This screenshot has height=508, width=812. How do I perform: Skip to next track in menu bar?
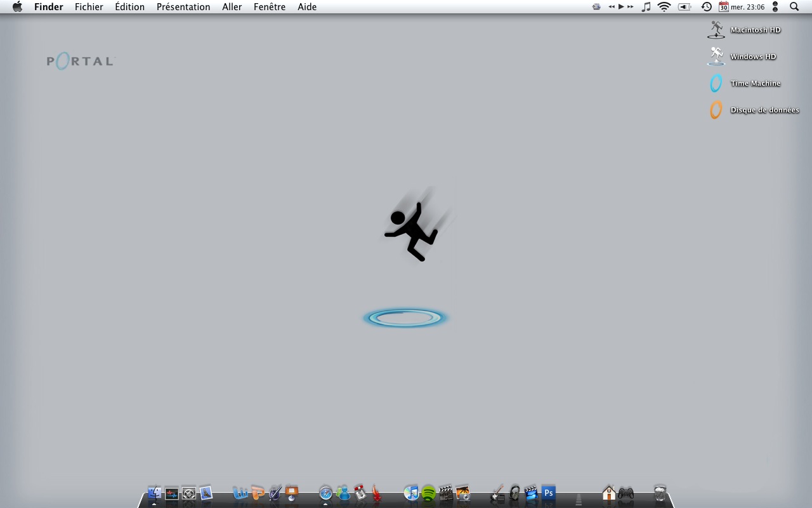[x=630, y=7]
